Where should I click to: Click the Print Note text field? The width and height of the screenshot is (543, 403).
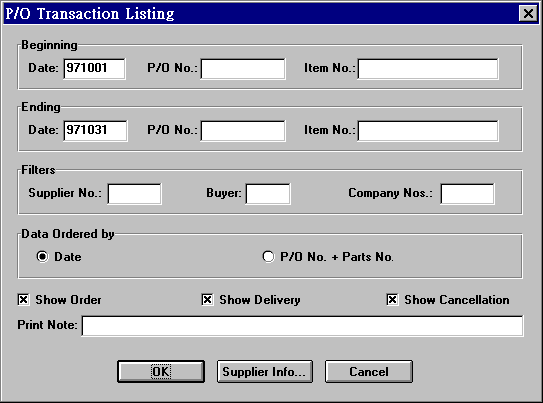(303, 326)
